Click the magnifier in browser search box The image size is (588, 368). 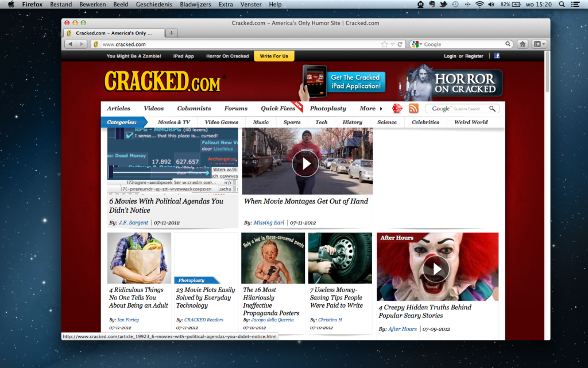click(x=508, y=44)
